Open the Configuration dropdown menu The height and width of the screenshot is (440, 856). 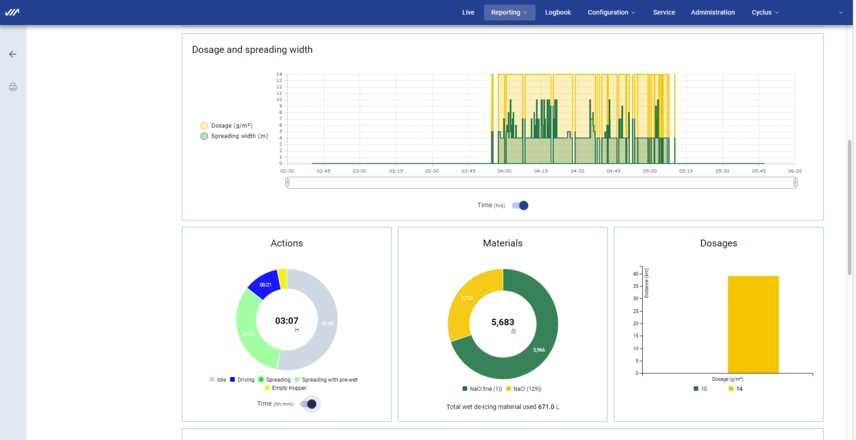pos(611,13)
